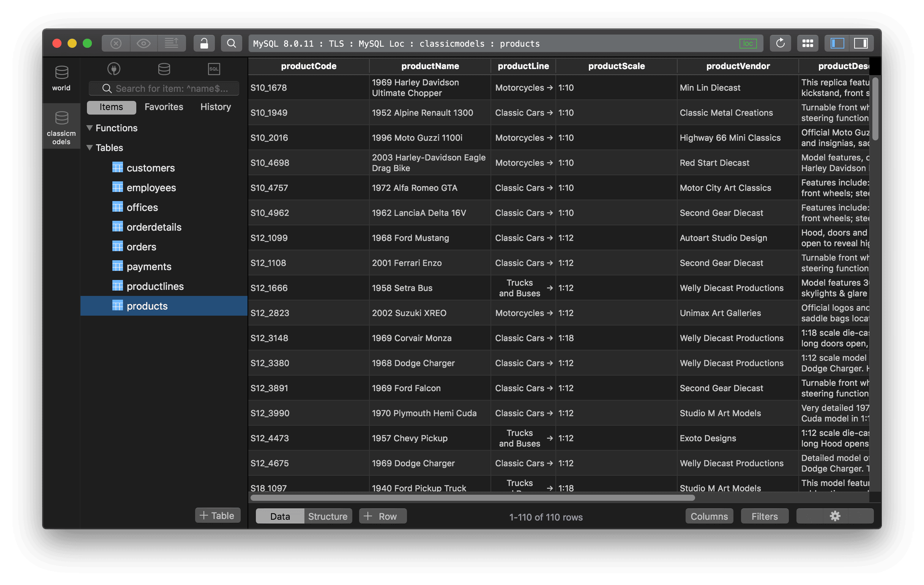The width and height of the screenshot is (924, 585).
Task: Collapse the Functions disclosure triangle
Action: click(90, 128)
